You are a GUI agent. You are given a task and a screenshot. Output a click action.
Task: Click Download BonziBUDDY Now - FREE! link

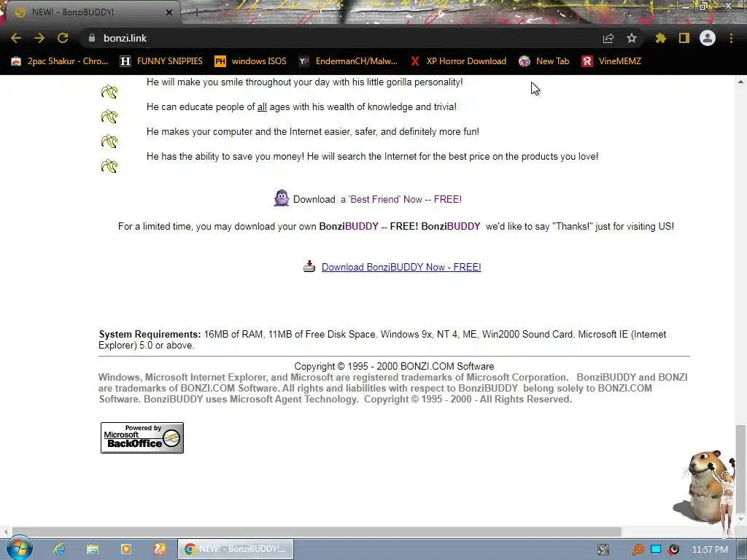tap(401, 267)
